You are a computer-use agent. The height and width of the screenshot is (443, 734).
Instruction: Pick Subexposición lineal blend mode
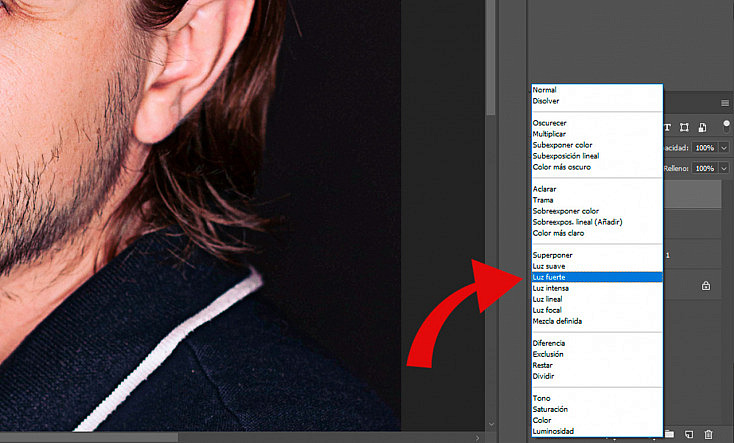point(597,156)
